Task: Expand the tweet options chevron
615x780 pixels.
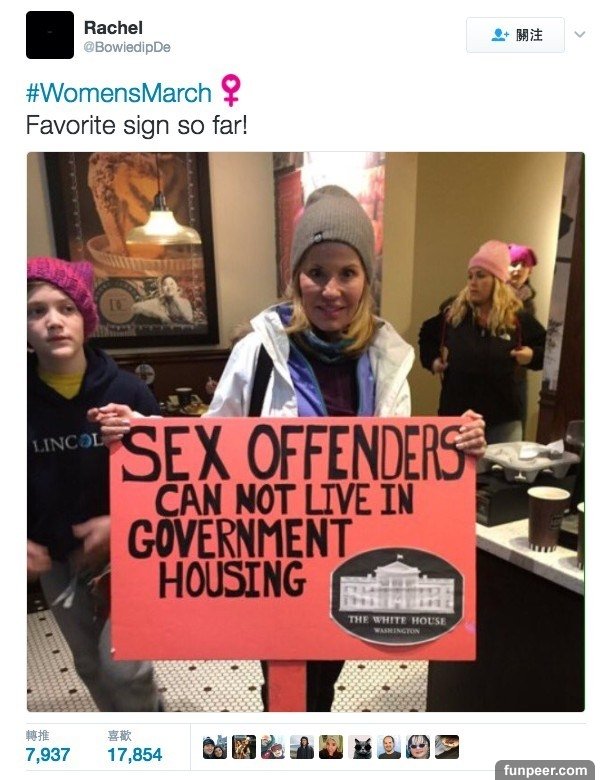Action: pyautogui.click(x=580, y=34)
